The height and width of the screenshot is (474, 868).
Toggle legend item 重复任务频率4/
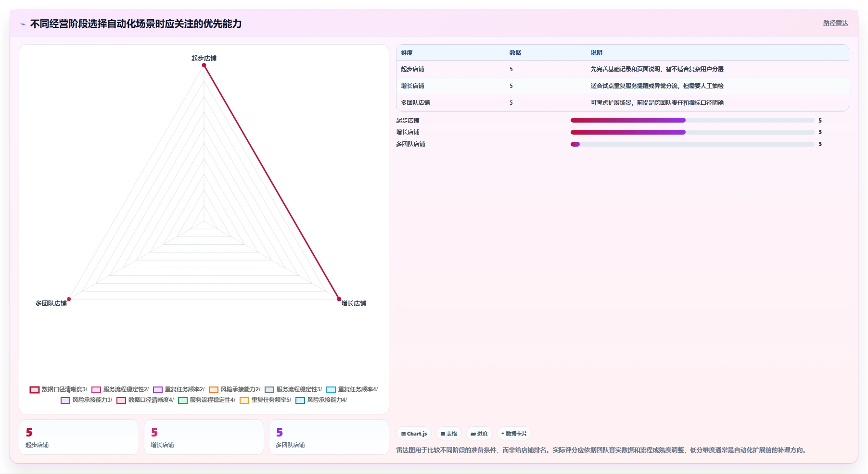352,389
